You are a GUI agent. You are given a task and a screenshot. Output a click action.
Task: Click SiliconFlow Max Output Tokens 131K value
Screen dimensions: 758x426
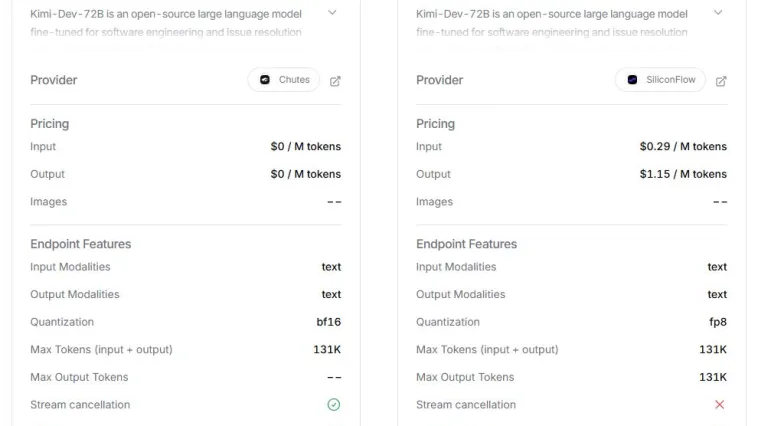(713, 377)
